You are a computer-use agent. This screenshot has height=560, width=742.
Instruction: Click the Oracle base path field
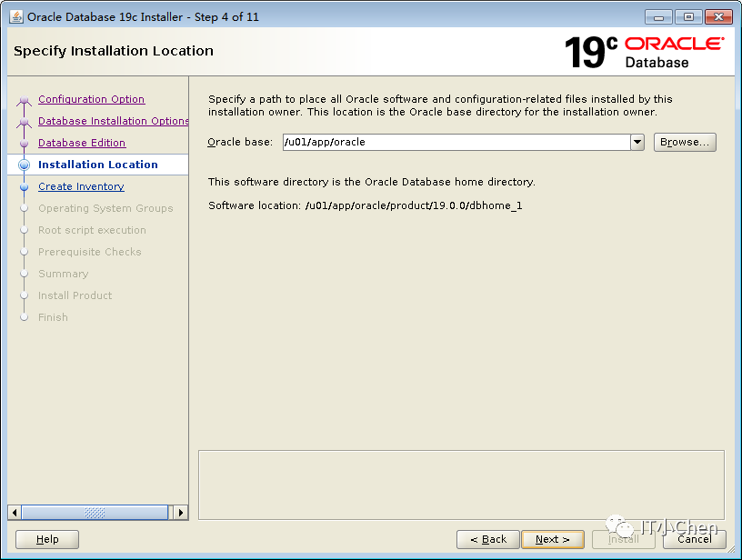456,142
